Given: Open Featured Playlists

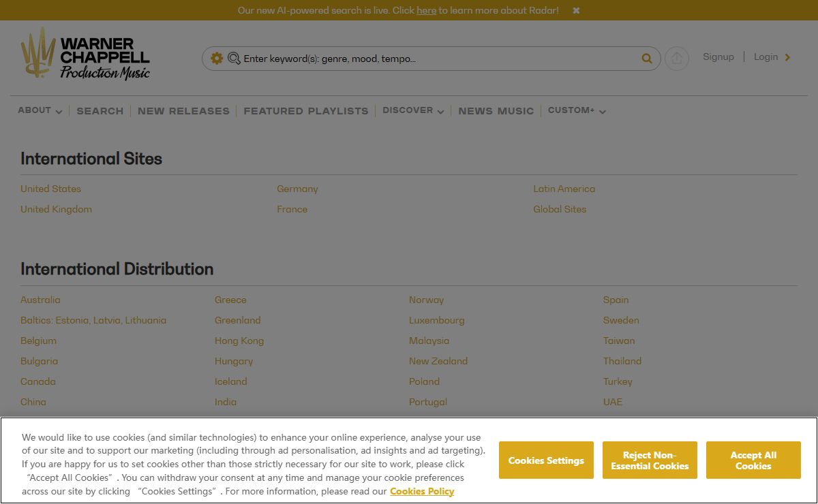Looking at the screenshot, I should tap(306, 111).
